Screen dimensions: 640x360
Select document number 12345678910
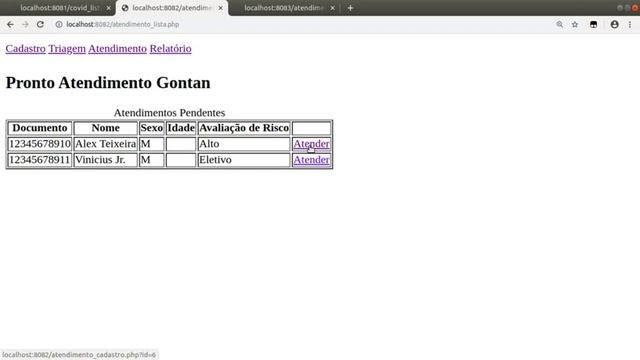[x=40, y=144]
